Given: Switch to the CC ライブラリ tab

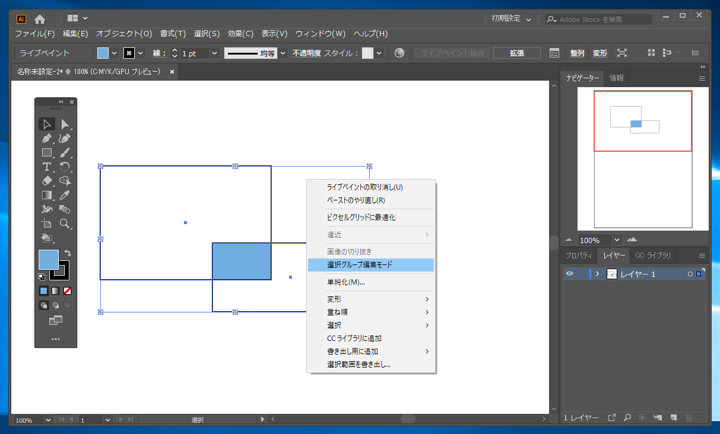Looking at the screenshot, I should click(652, 256).
